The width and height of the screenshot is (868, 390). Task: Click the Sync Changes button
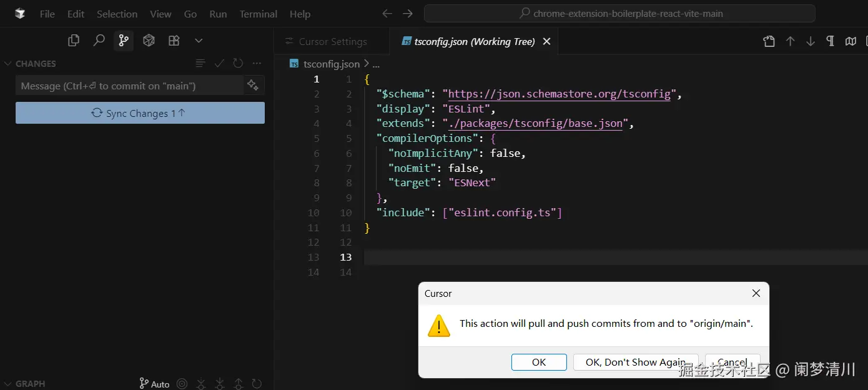(x=140, y=113)
